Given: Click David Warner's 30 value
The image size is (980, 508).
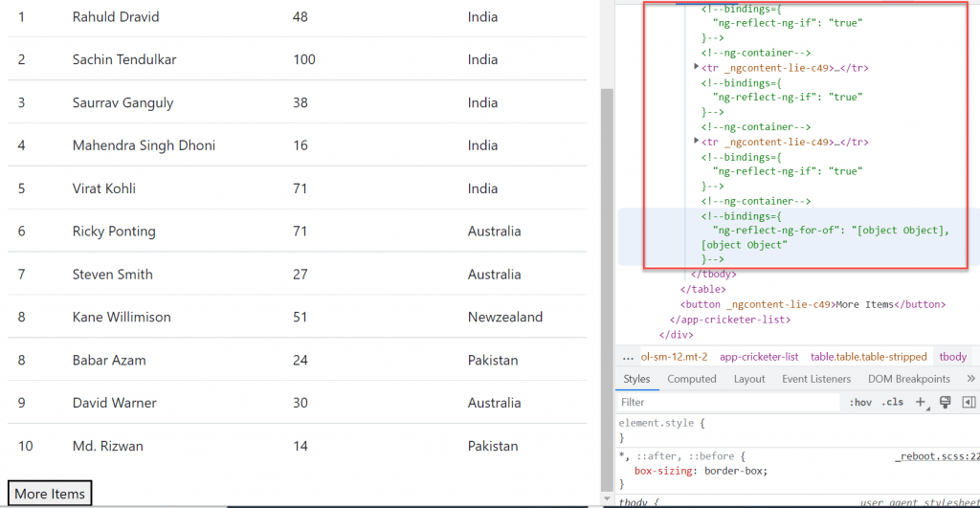Looking at the screenshot, I should coord(300,403).
